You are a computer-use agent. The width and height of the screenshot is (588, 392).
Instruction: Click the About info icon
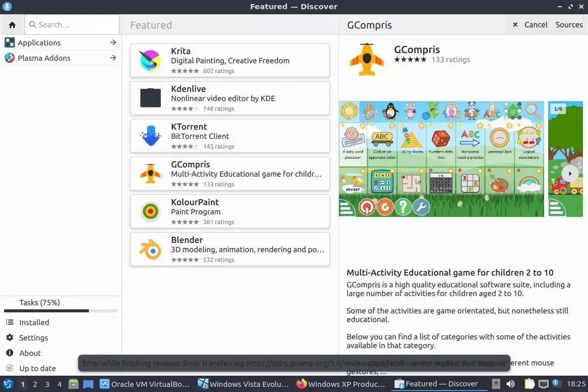10,353
